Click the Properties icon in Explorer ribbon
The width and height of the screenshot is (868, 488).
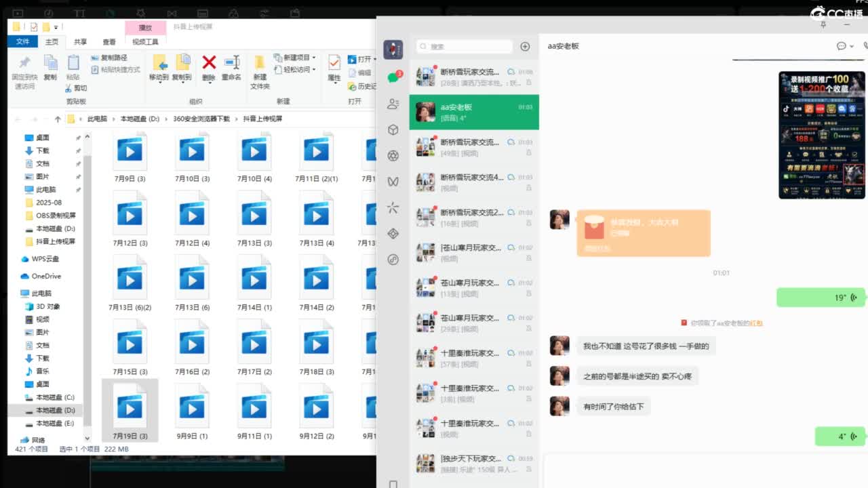(x=334, y=63)
